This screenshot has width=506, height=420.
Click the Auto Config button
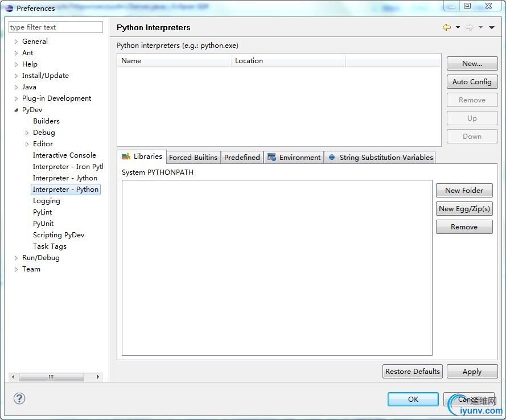point(472,81)
